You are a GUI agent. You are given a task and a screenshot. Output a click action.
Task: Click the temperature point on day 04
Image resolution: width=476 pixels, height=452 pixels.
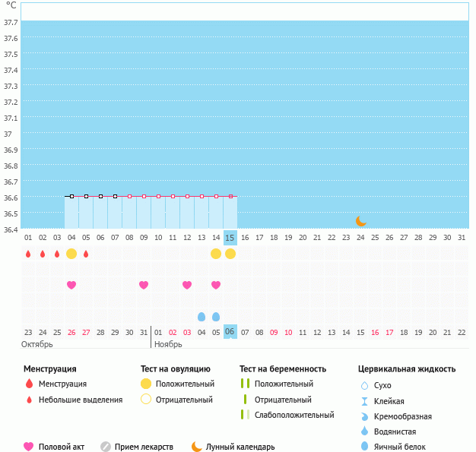[71, 196]
